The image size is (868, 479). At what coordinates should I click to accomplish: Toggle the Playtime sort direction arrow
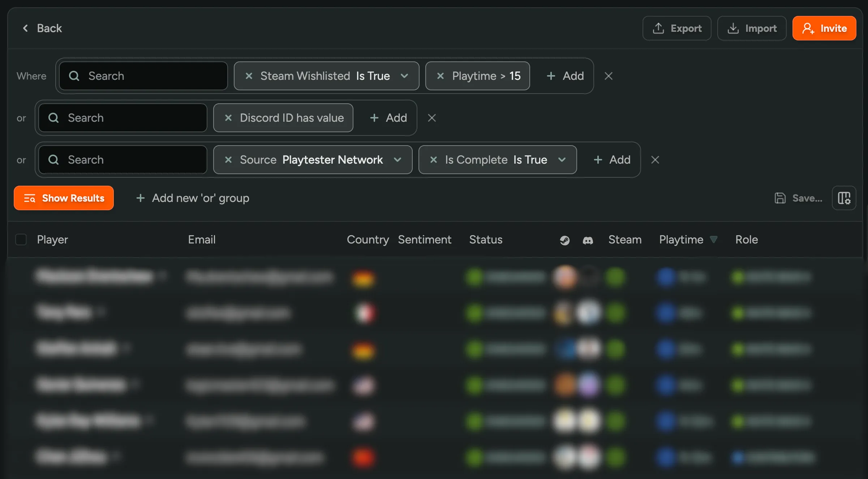714,239
